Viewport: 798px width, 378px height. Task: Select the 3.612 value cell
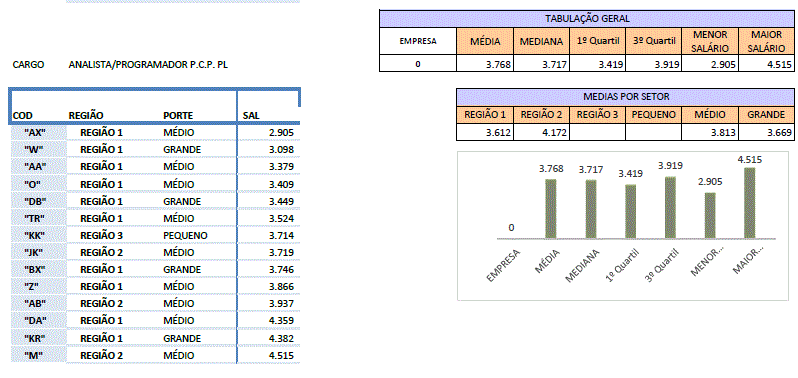click(x=485, y=133)
